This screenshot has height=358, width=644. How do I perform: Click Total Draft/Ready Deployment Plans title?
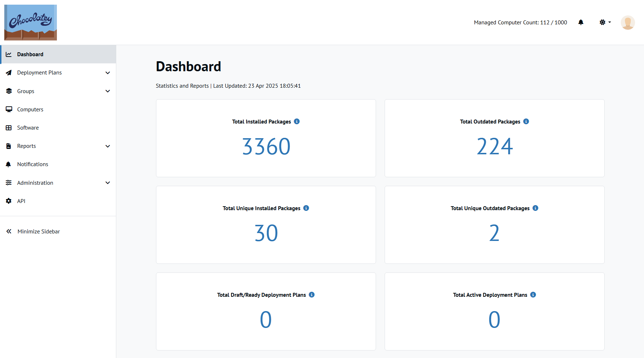[262, 295]
